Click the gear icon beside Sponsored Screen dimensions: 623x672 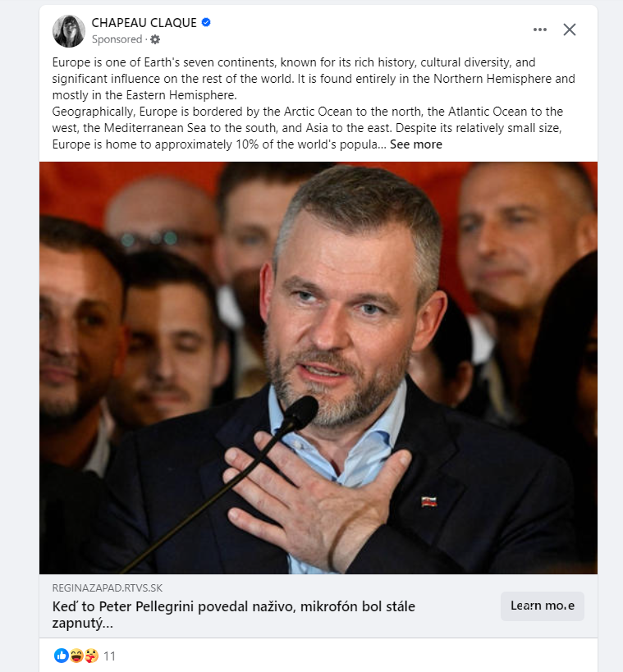(x=155, y=39)
